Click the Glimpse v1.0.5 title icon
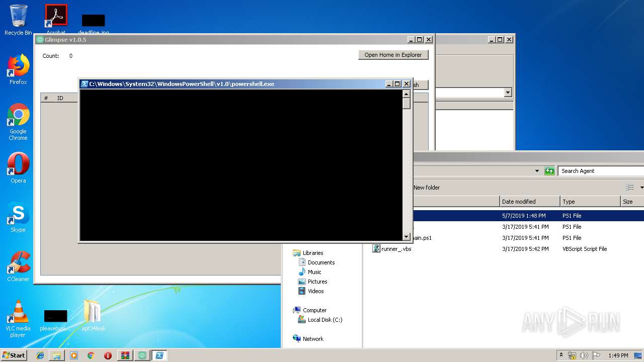 coord(40,40)
